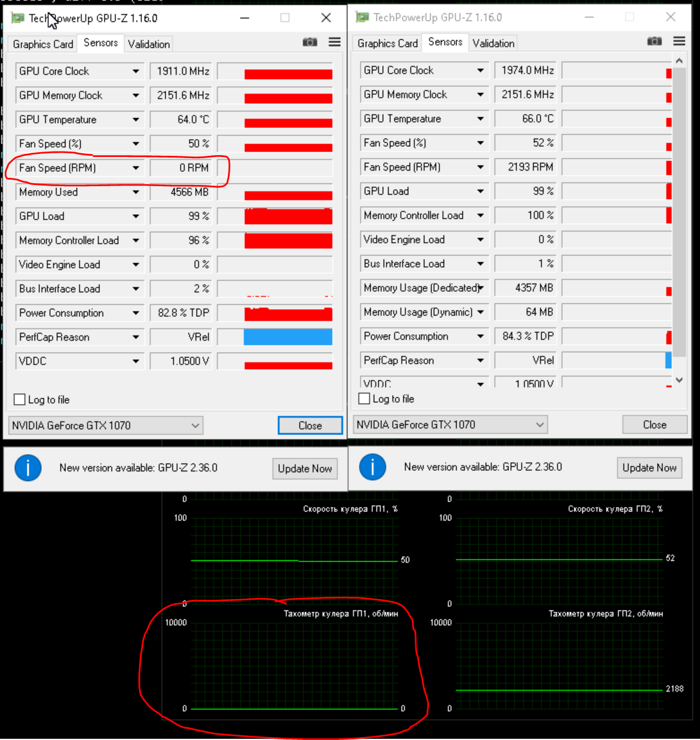700x740 pixels.
Task: Open the hamburger menu in left GPU-Z
Action: [334, 42]
